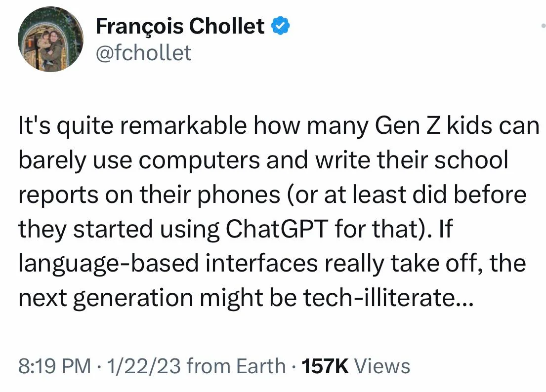
Task: Click the 8:19 PM timestamp
Action: [x=54, y=366]
